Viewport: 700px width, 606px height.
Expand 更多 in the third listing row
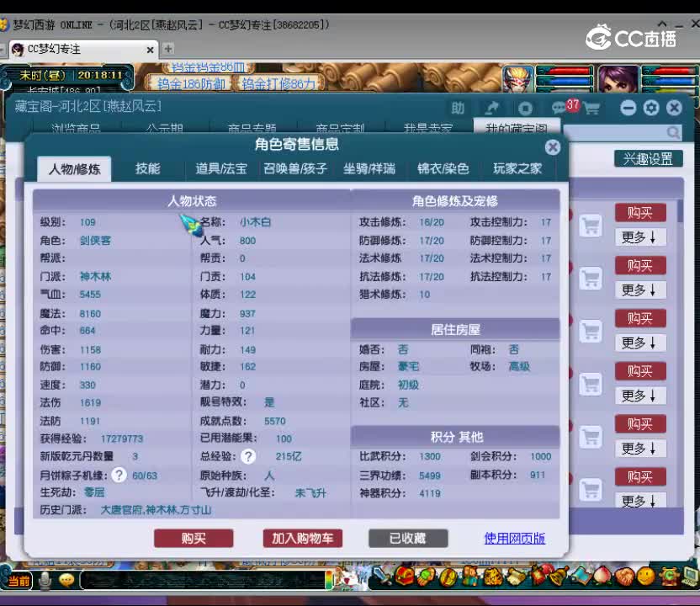pyautogui.click(x=640, y=343)
